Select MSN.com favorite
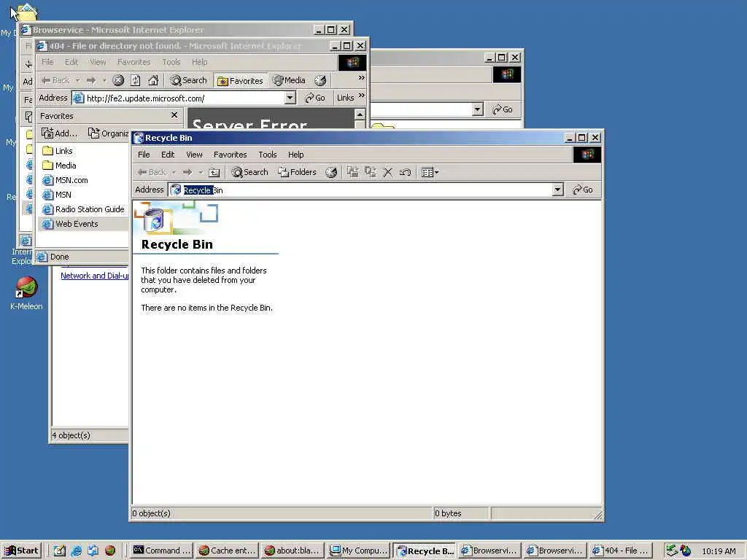This screenshot has height=560, width=747. (65, 181)
